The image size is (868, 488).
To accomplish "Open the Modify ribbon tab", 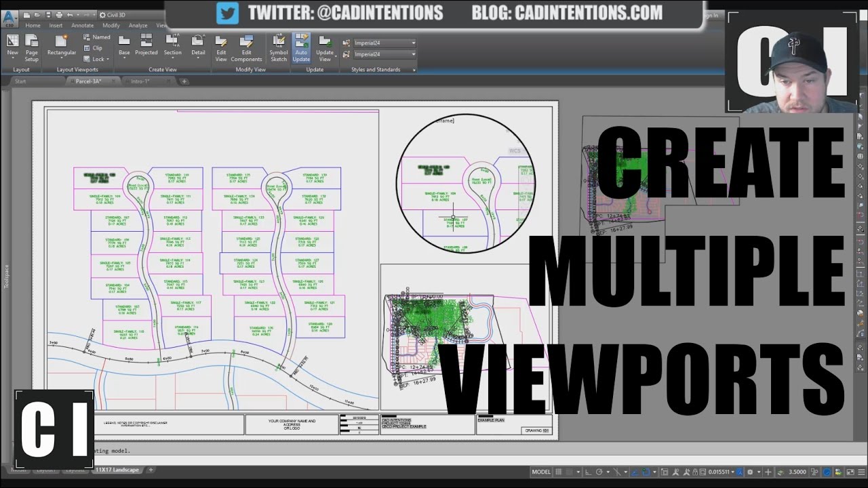I will tap(111, 25).
